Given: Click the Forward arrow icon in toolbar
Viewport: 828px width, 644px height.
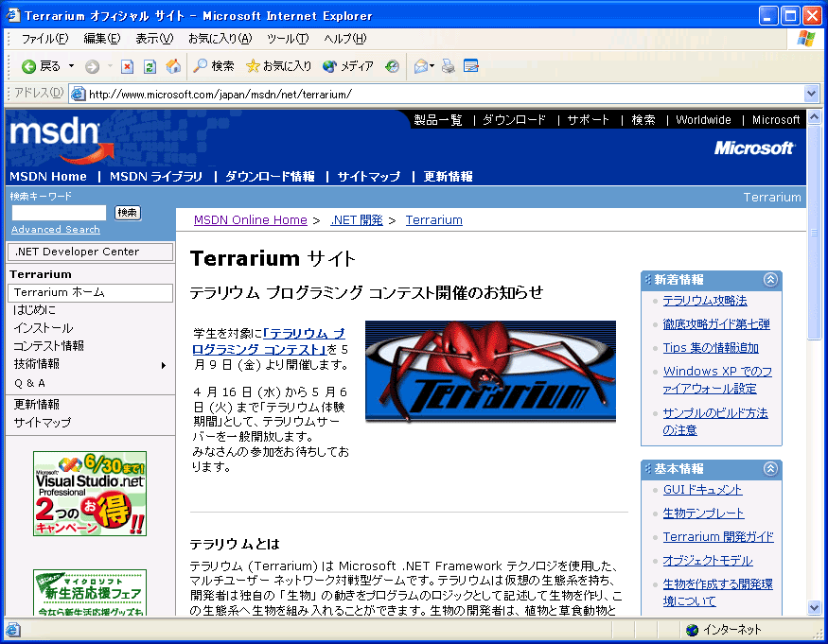Looking at the screenshot, I should click(92, 66).
